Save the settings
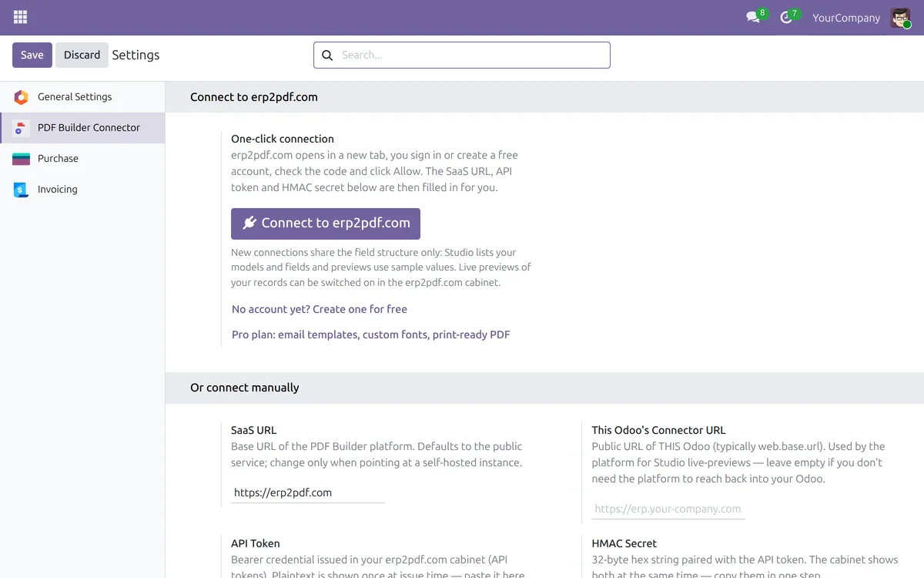The height and width of the screenshot is (578, 924). click(32, 55)
